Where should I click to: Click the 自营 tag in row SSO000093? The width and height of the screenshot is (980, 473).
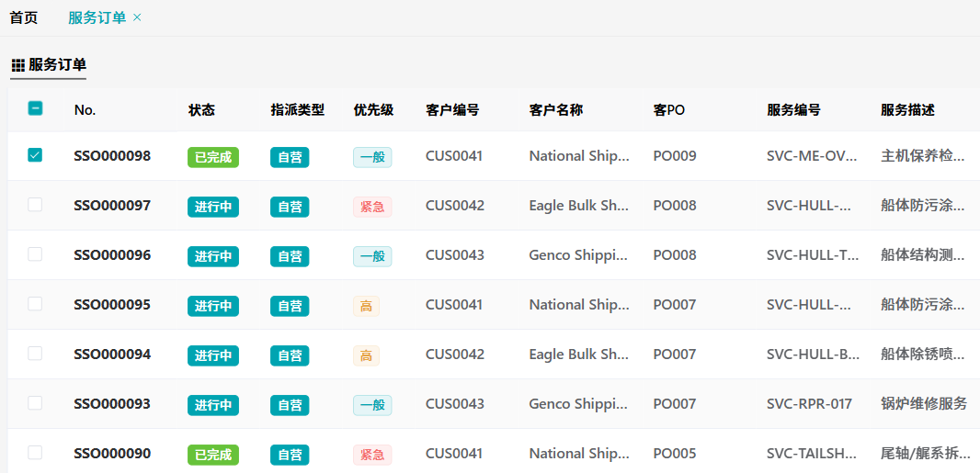[x=290, y=405]
